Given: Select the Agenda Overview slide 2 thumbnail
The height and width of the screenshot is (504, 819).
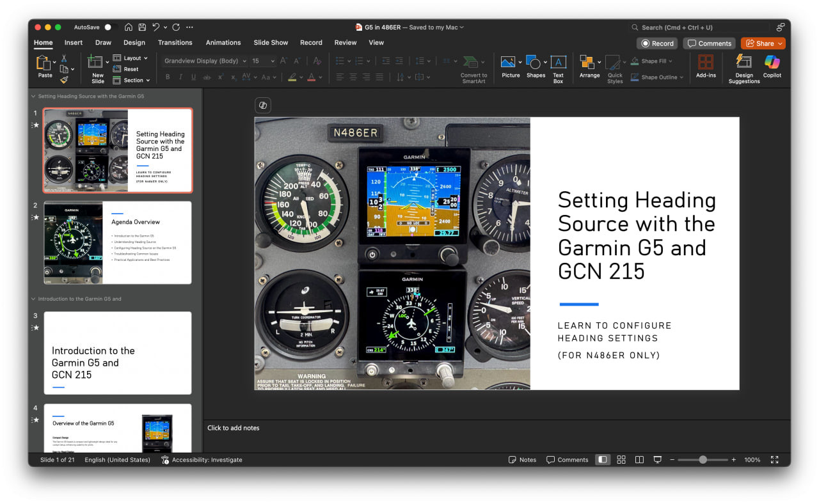Looking at the screenshot, I should 118,242.
